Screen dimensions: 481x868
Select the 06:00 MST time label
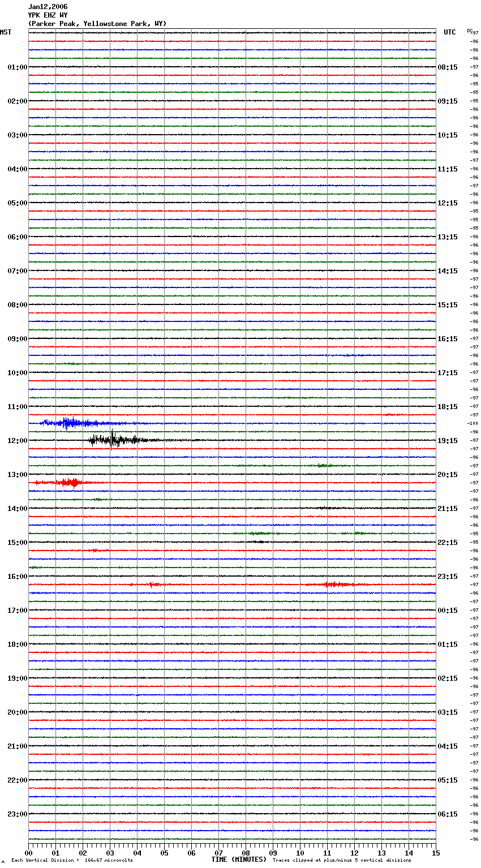18,237
